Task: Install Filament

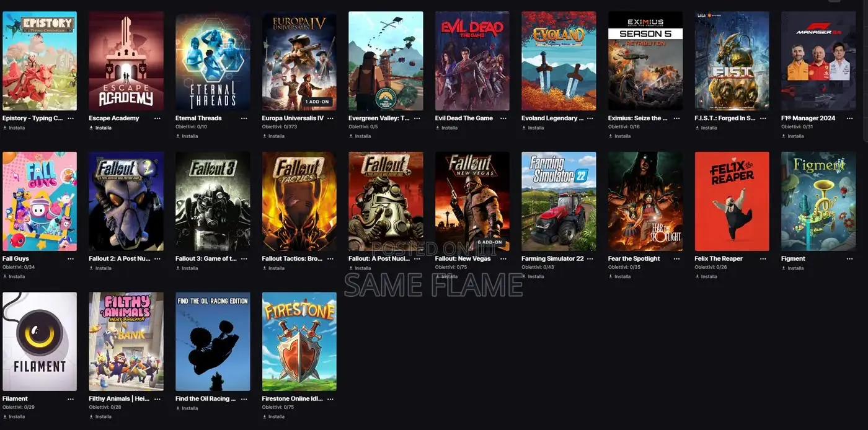Action: click(14, 417)
